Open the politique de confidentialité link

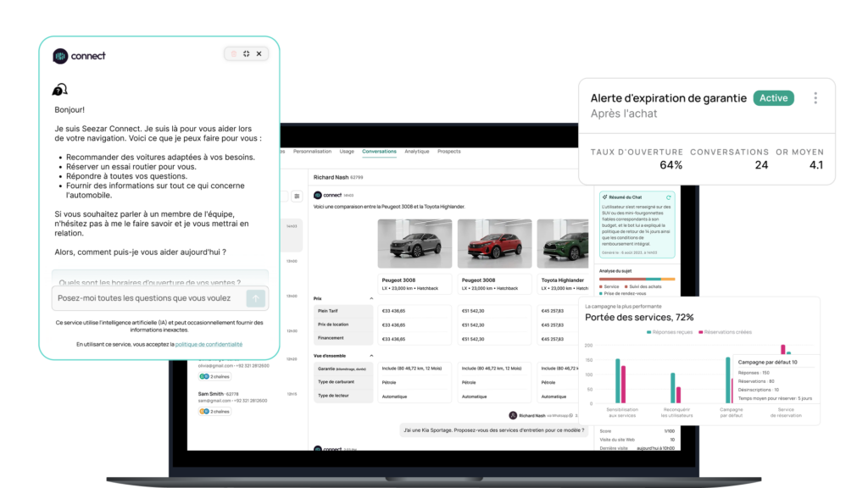coord(209,345)
